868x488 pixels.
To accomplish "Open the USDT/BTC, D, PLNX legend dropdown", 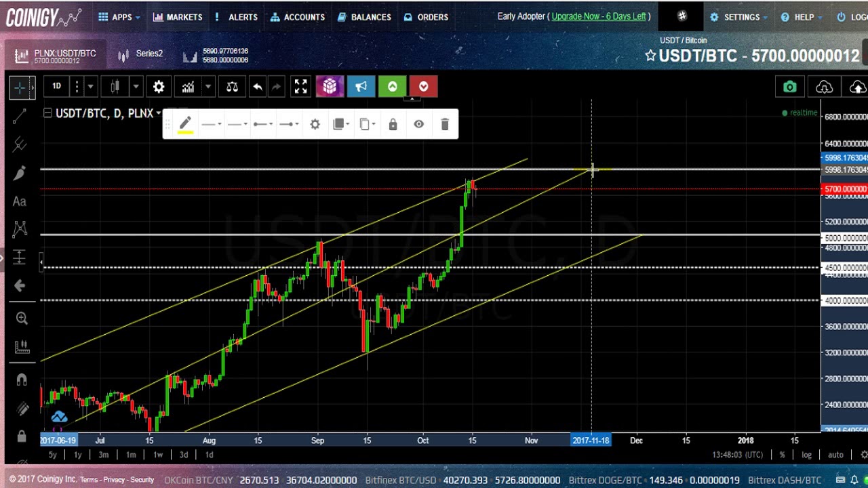I will [x=158, y=114].
